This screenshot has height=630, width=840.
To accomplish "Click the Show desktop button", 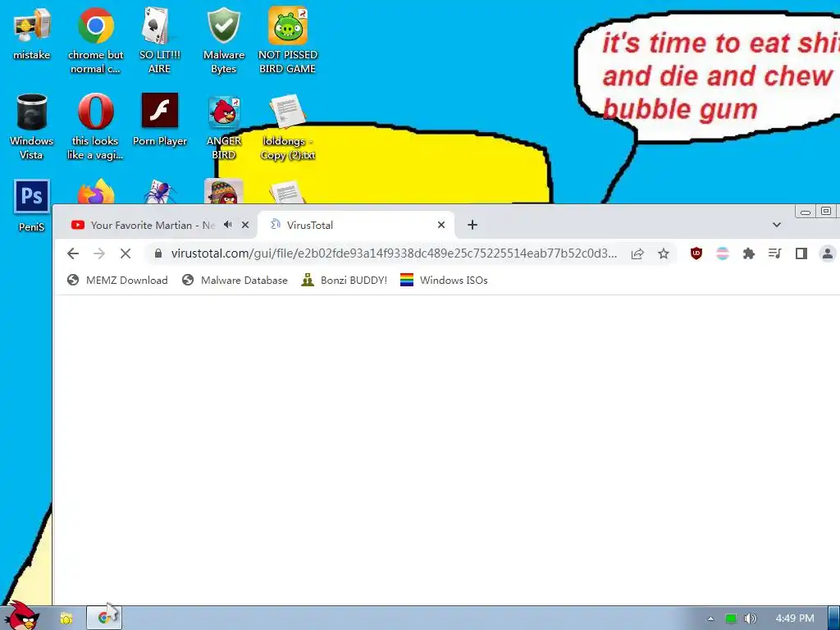I will coord(834,619).
